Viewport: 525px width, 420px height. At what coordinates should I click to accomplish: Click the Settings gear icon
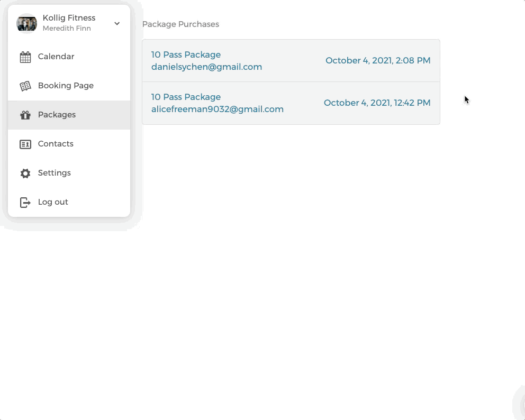point(25,174)
